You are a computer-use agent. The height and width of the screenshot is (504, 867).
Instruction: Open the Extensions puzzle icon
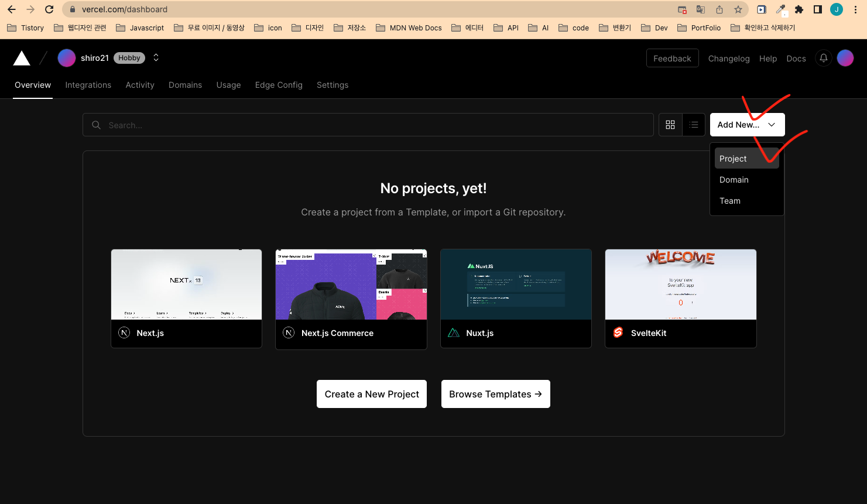click(x=799, y=9)
